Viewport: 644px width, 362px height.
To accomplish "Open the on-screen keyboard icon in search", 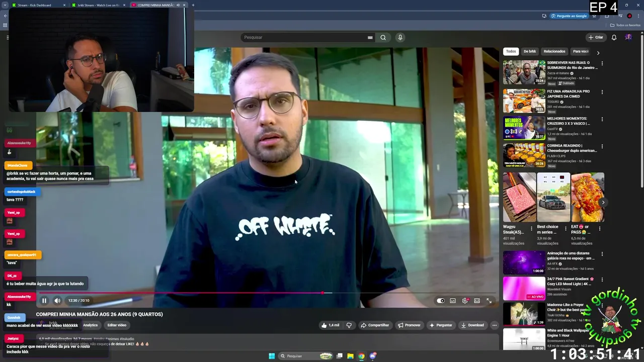I will point(370,37).
